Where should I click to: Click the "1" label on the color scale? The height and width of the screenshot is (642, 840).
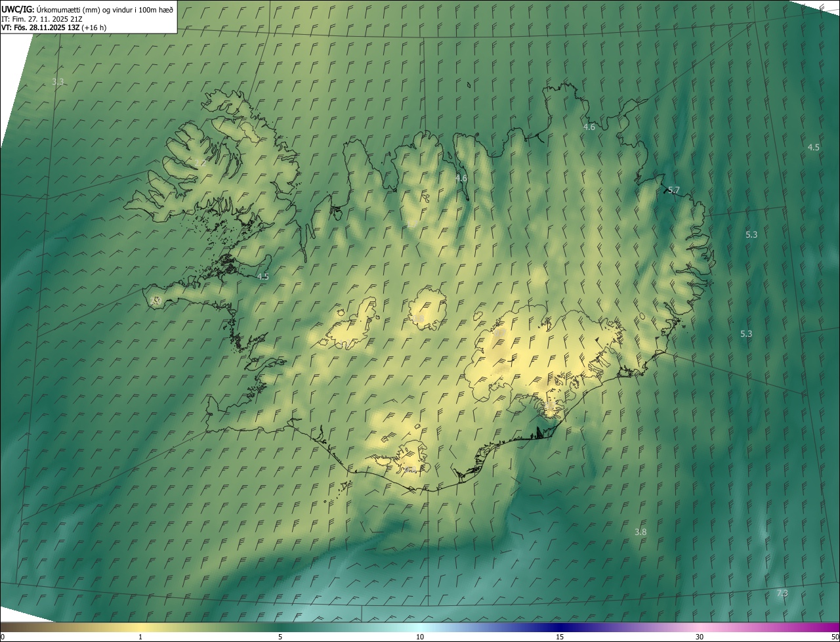[x=140, y=637]
